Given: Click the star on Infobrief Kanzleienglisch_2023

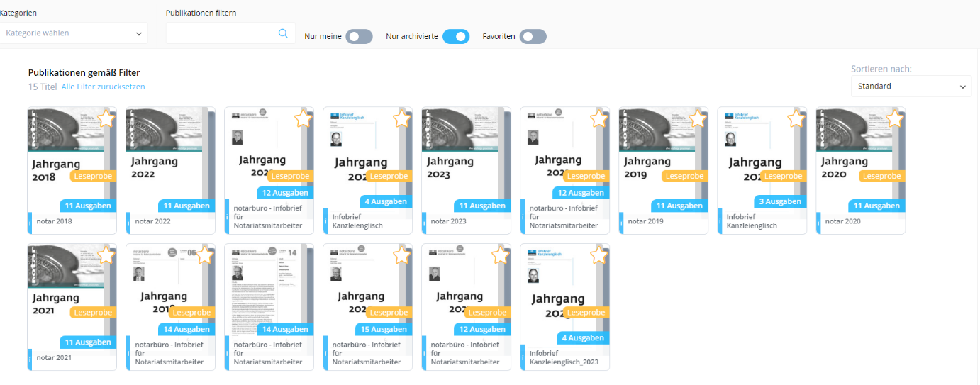Looking at the screenshot, I should (x=599, y=255).
